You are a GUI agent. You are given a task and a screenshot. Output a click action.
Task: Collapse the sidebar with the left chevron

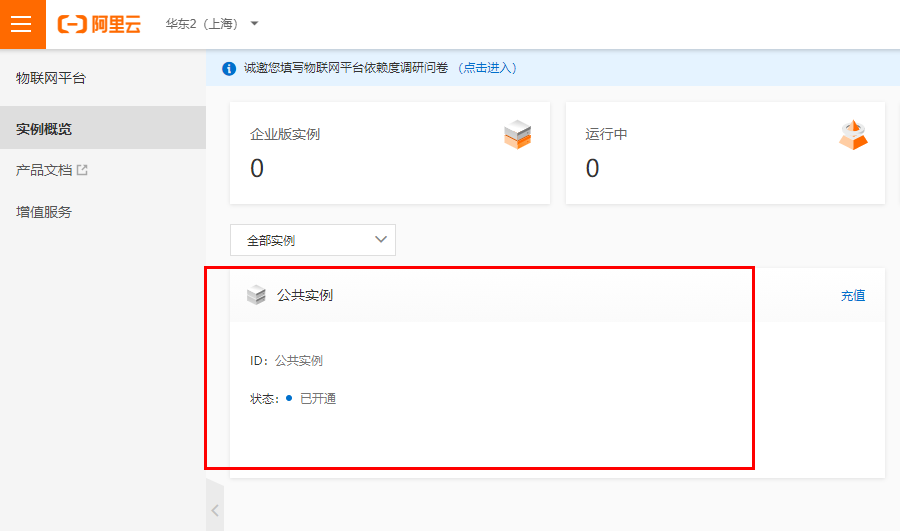pyautogui.click(x=215, y=510)
